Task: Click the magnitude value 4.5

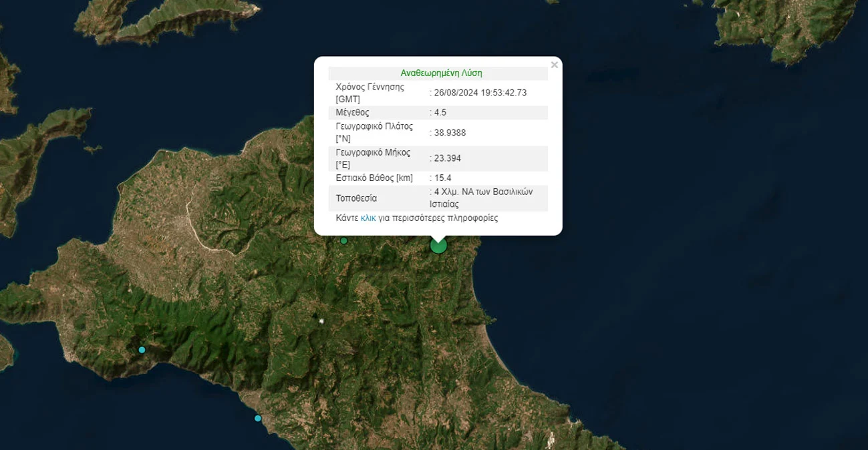Action: pyautogui.click(x=440, y=112)
